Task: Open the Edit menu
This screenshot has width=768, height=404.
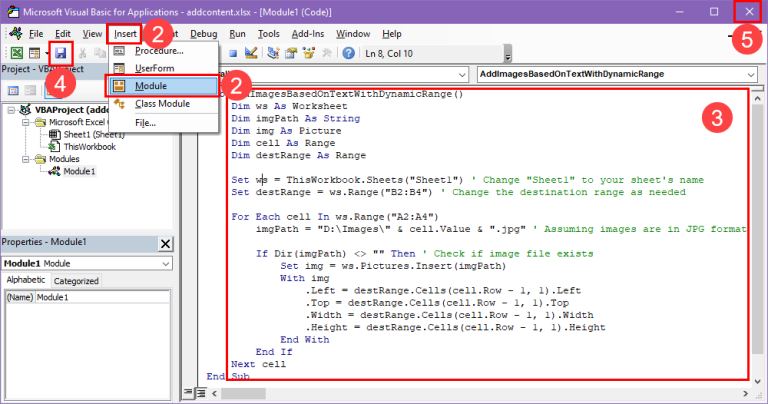Action: click(63, 34)
